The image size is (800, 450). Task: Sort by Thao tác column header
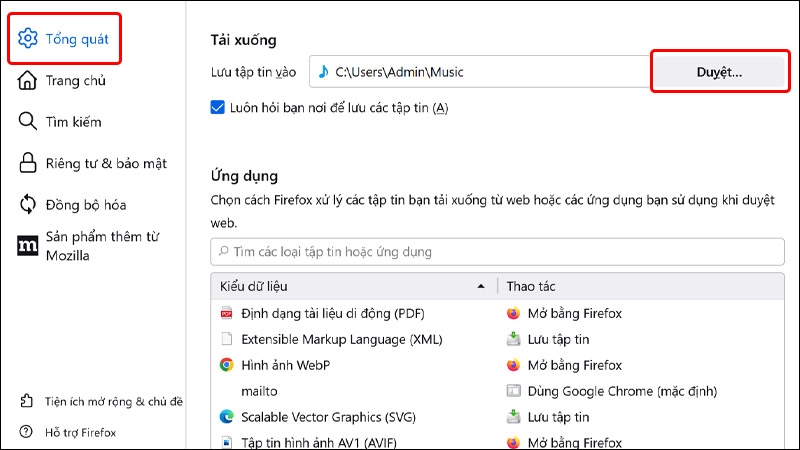pyautogui.click(x=641, y=286)
